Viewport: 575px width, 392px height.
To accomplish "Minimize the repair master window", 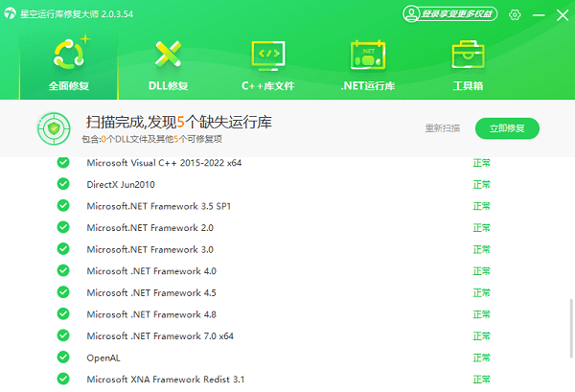I will (x=539, y=15).
